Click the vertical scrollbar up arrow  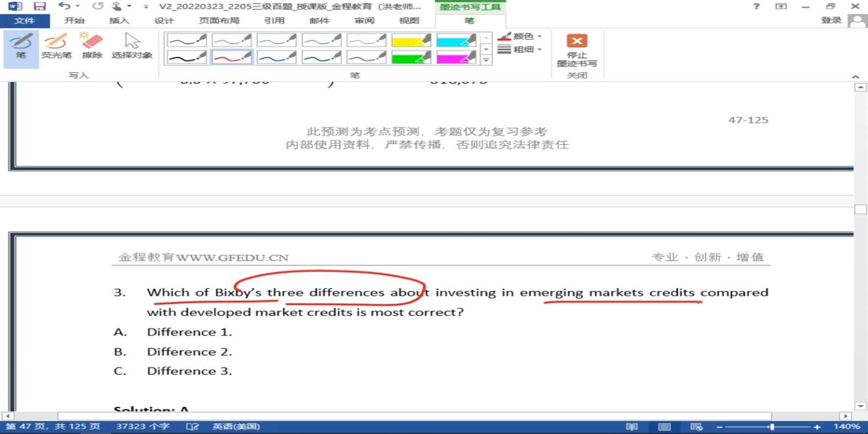pyautogui.click(x=860, y=87)
